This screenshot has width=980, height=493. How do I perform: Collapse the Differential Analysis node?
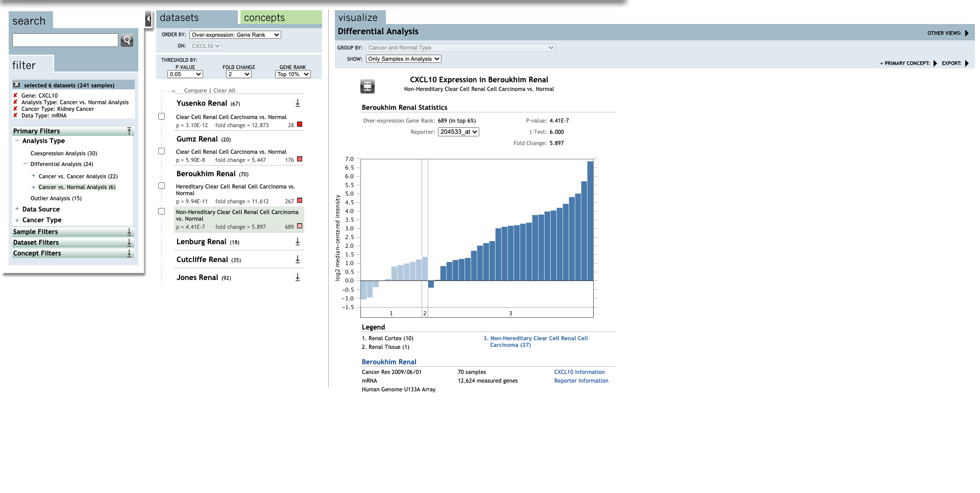coord(25,163)
